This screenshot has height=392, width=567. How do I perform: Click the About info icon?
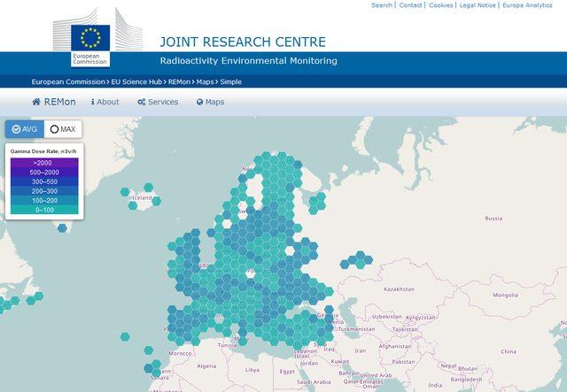(x=92, y=102)
